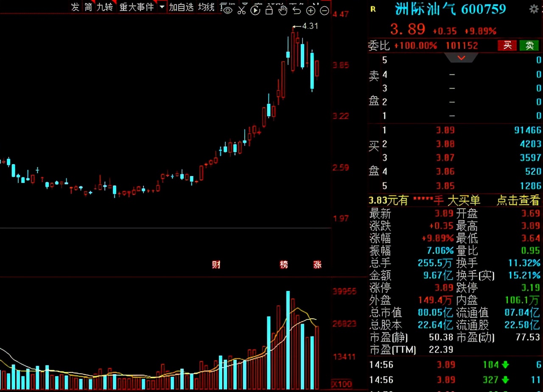Click the lock icon on the toolbar
The height and width of the screenshot is (392, 543).
click(x=269, y=10)
